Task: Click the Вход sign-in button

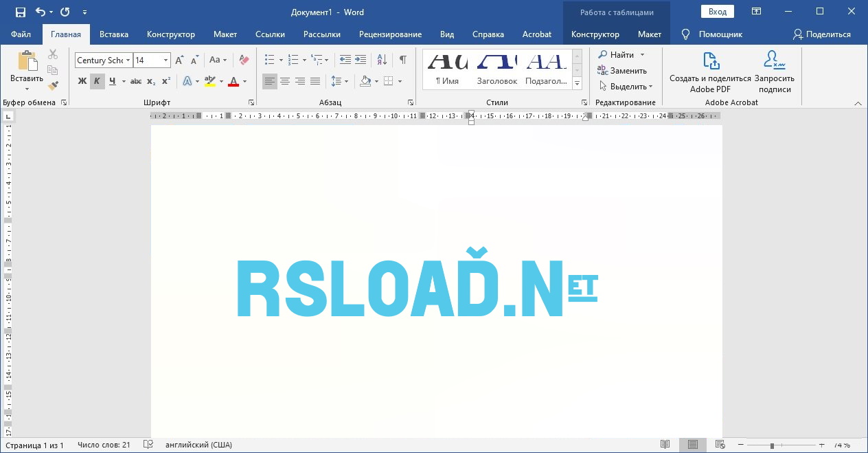Action: coord(718,12)
